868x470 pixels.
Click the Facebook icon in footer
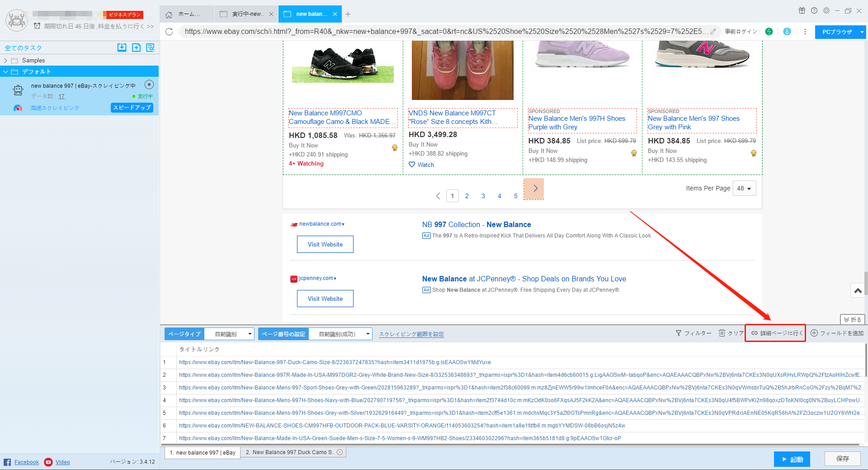pyautogui.click(x=7, y=462)
